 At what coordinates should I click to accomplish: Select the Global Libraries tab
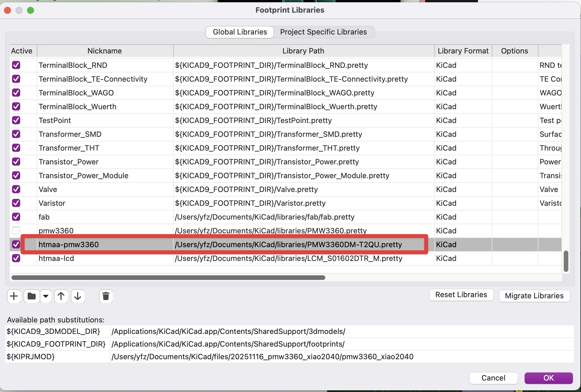point(240,32)
